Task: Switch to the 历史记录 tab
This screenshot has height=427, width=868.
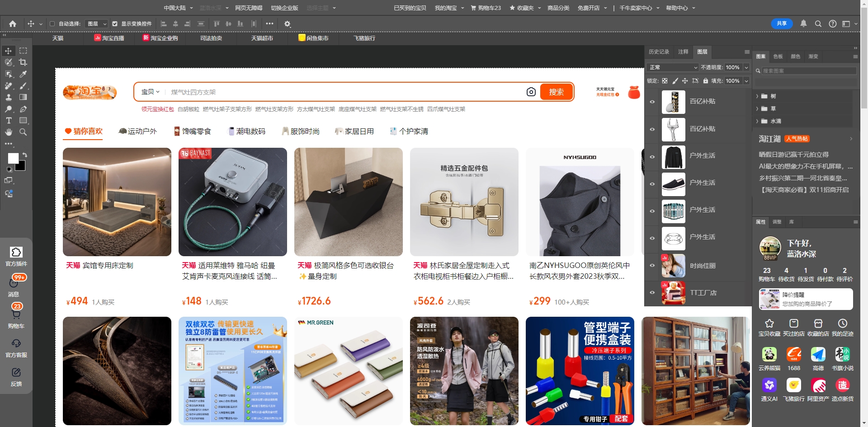Action: [659, 52]
